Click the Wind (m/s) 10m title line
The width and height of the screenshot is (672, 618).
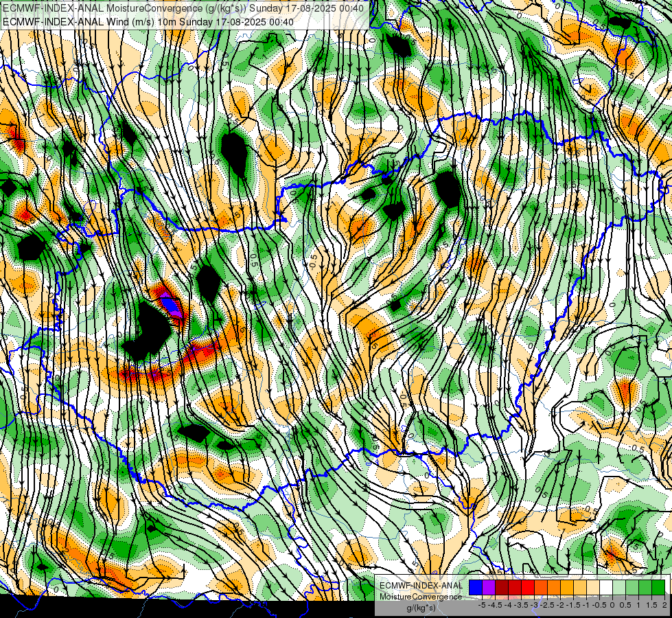[148, 21]
